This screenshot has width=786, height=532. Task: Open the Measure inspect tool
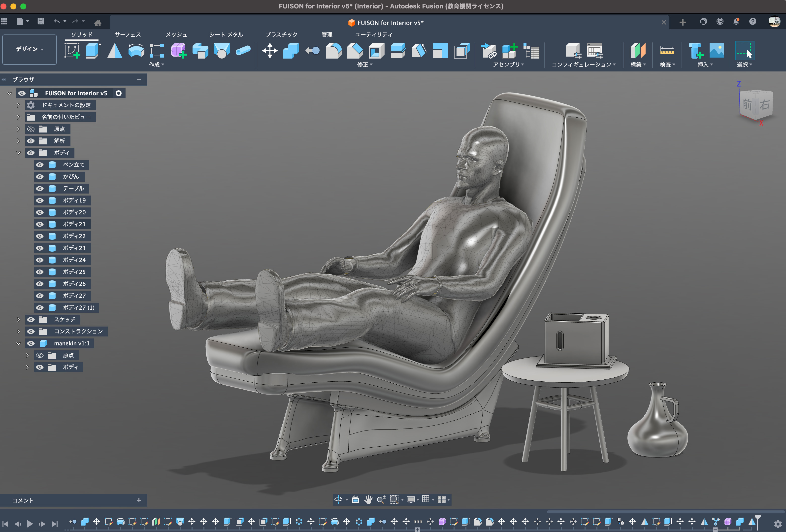coord(667,51)
